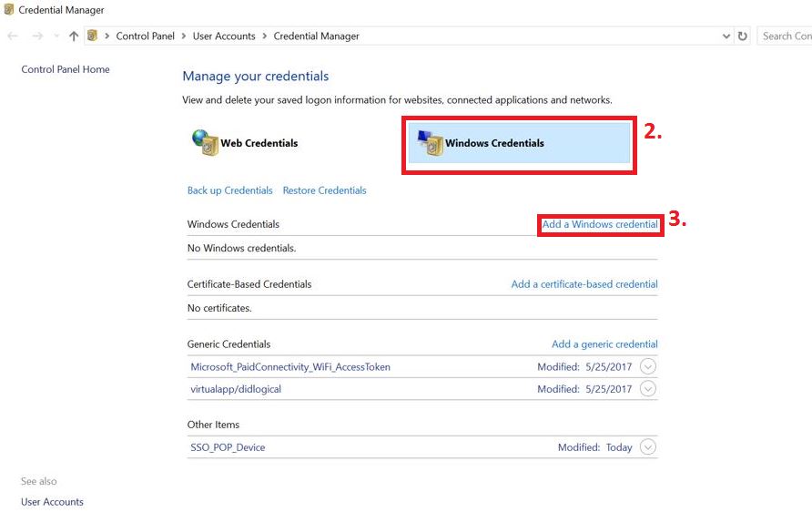Image resolution: width=812 pixels, height=523 pixels.
Task: Click the Credential Manager title bar icon
Action: coord(9,9)
